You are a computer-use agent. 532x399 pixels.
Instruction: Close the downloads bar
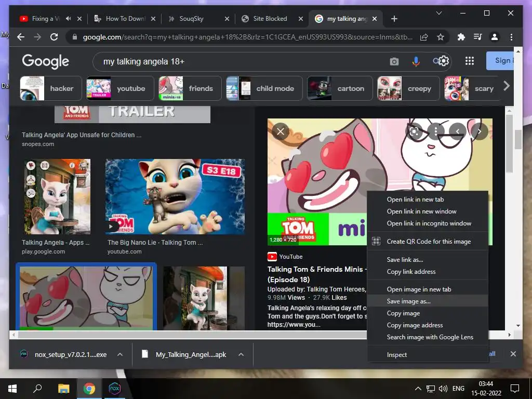(x=513, y=354)
